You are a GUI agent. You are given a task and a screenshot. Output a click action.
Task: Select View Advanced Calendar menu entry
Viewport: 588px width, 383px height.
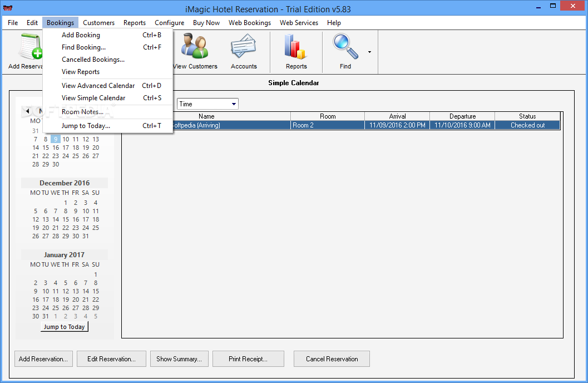coord(108,86)
